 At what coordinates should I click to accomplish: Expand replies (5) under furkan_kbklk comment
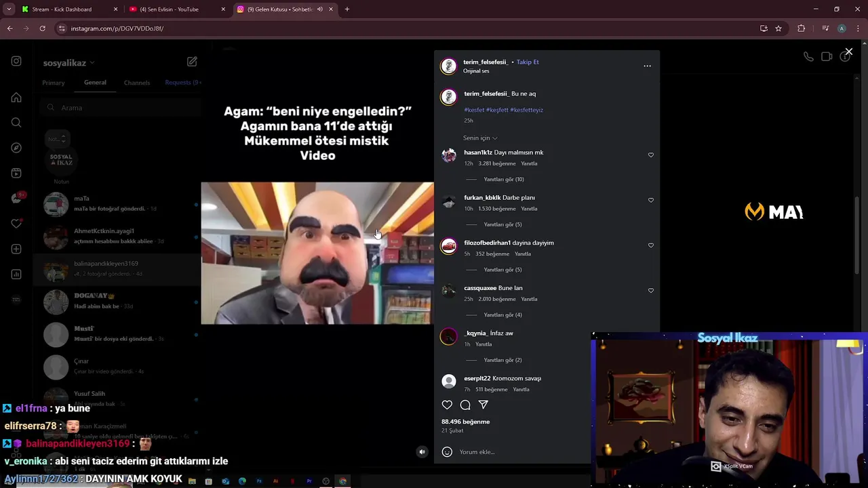pos(502,224)
